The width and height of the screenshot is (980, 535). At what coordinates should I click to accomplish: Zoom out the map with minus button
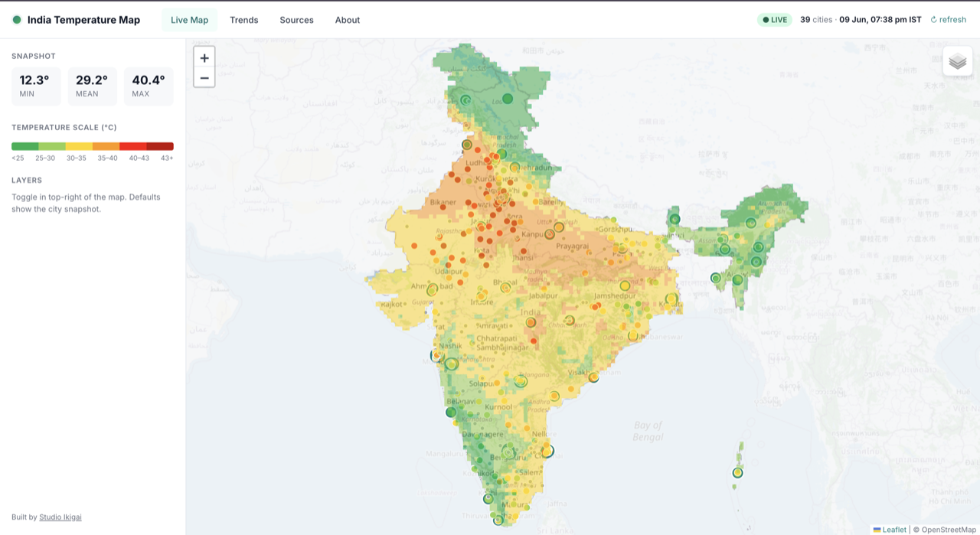tap(204, 77)
